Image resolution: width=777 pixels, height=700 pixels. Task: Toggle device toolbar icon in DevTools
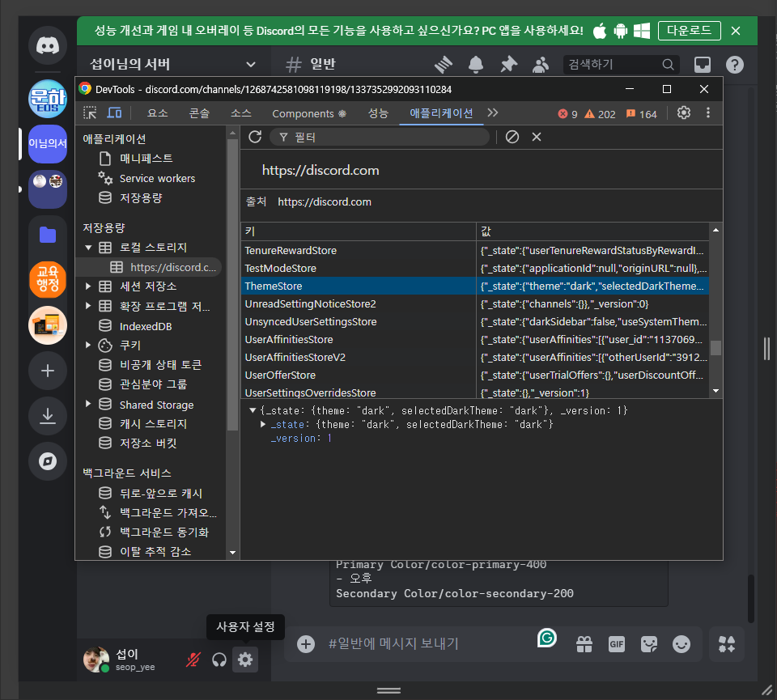(114, 113)
